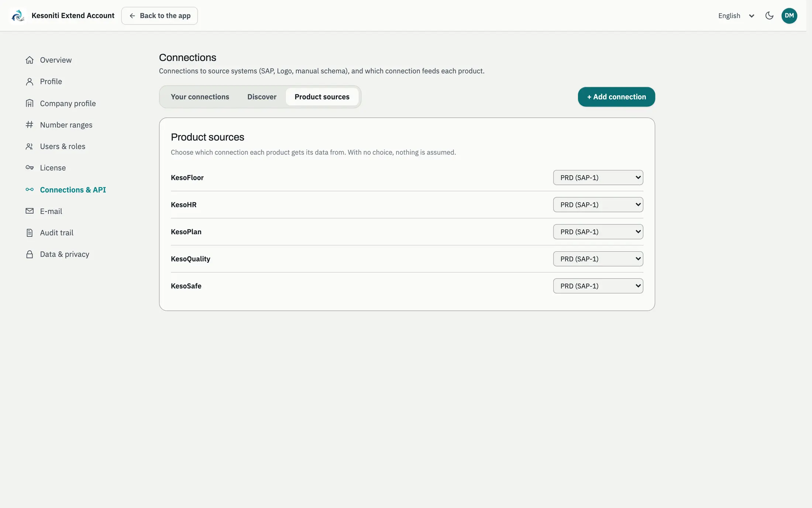This screenshot has width=812, height=508.
Task: Open the E-mail settings page
Action: tap(51, 211)
